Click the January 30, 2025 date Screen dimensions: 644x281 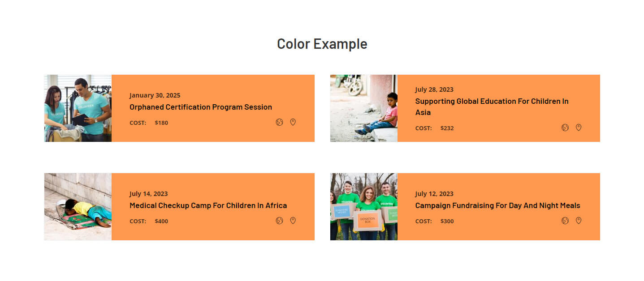pyautogui.click(x=155, y=95)
